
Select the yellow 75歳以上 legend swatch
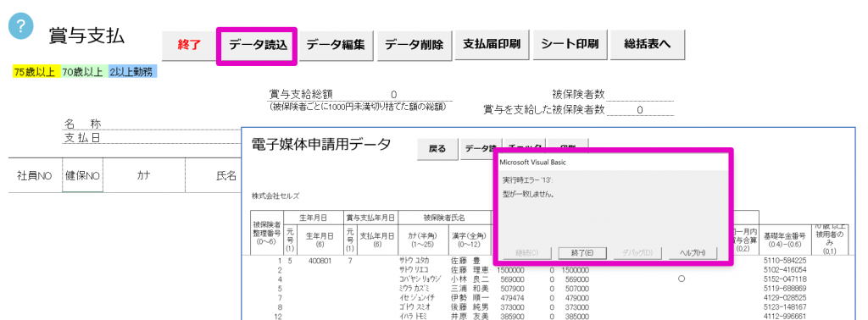pos(36,71)
